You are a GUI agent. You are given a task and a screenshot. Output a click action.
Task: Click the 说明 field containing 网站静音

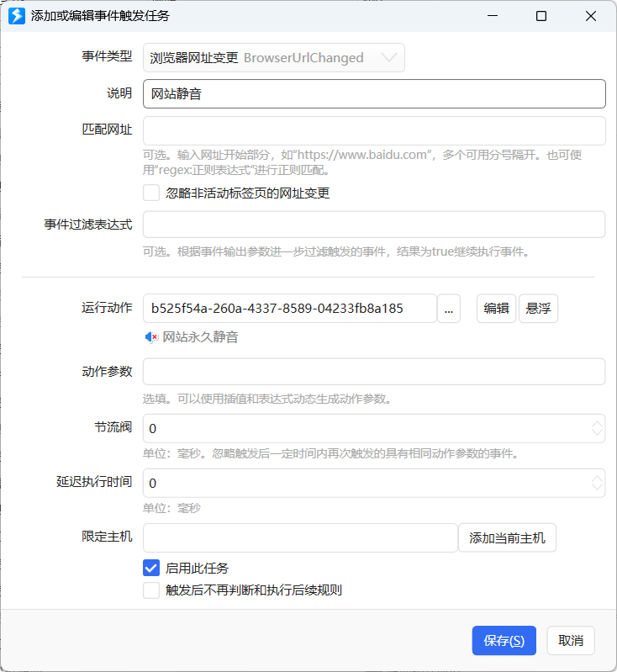[x=374, y=94]
